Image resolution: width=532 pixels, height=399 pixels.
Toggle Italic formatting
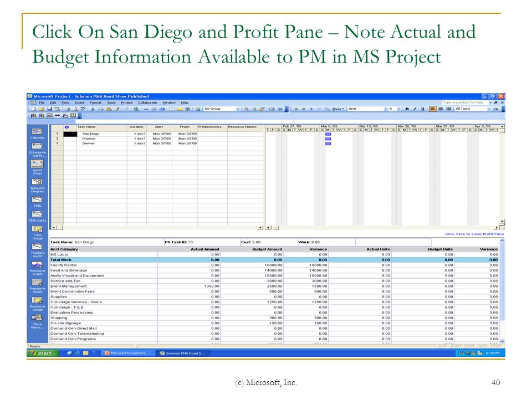pos(415,109)
